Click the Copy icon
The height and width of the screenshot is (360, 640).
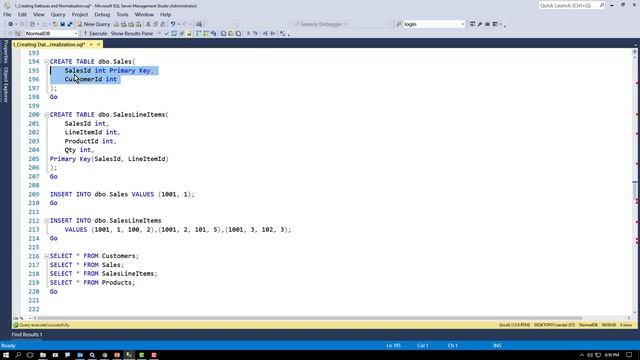point(156,24)
